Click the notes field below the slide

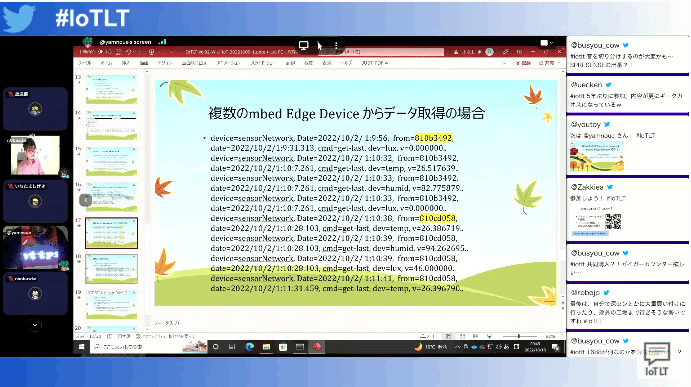pos(357,323)
